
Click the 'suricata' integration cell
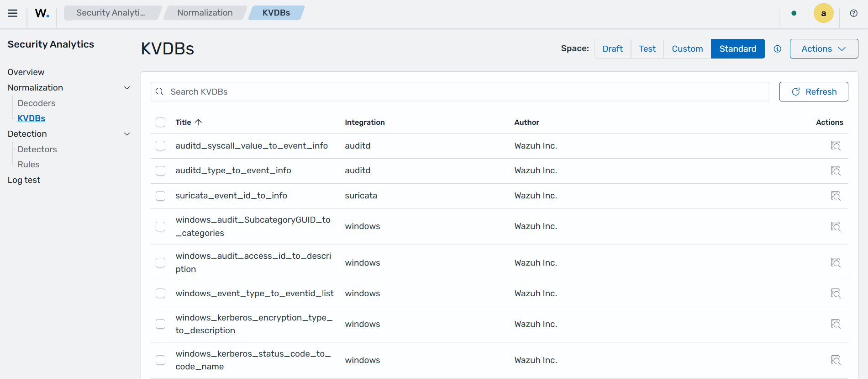coord(361,196)
